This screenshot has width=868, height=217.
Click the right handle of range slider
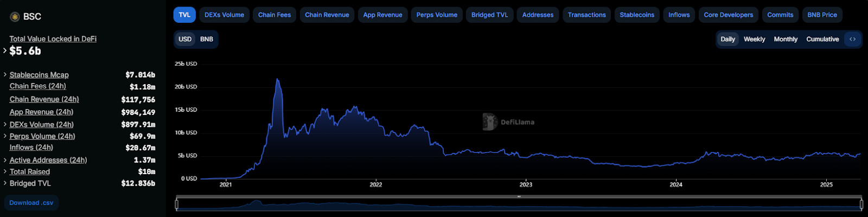point(861,204)
